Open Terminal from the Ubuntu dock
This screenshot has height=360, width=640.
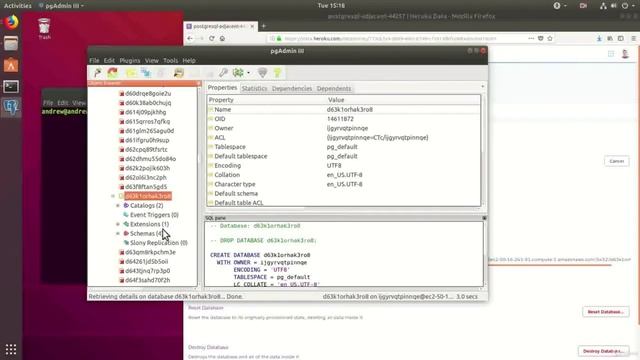(11, 87)
